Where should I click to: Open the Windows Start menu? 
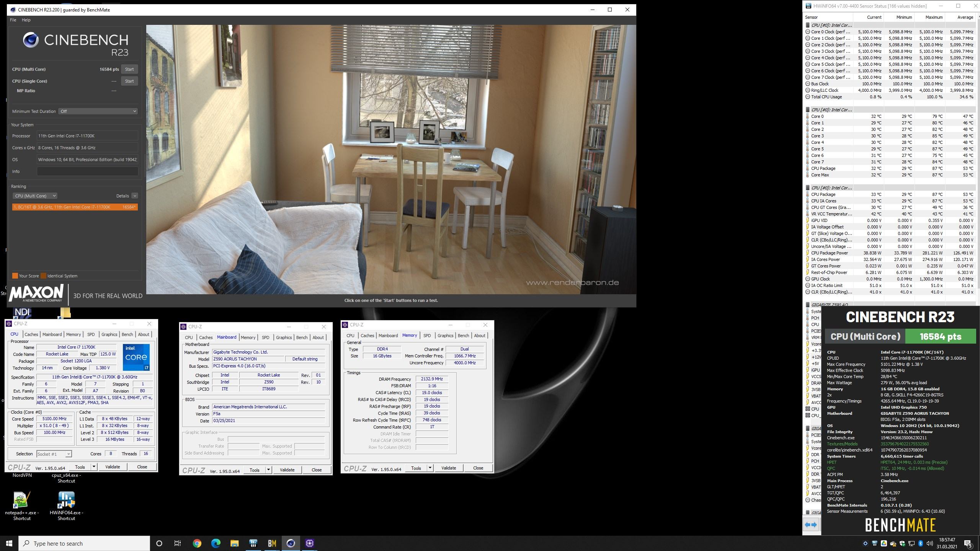pos(9,543)
